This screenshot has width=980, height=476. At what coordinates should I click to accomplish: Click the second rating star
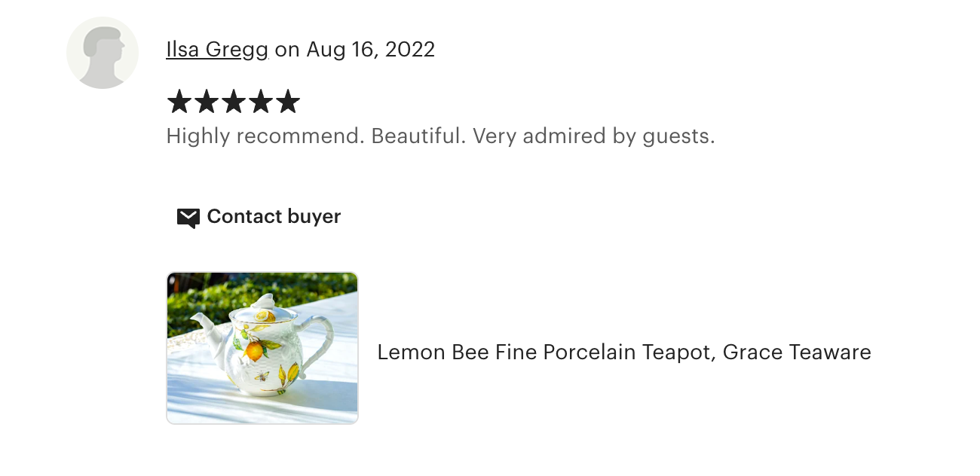(x=206, y=102)
